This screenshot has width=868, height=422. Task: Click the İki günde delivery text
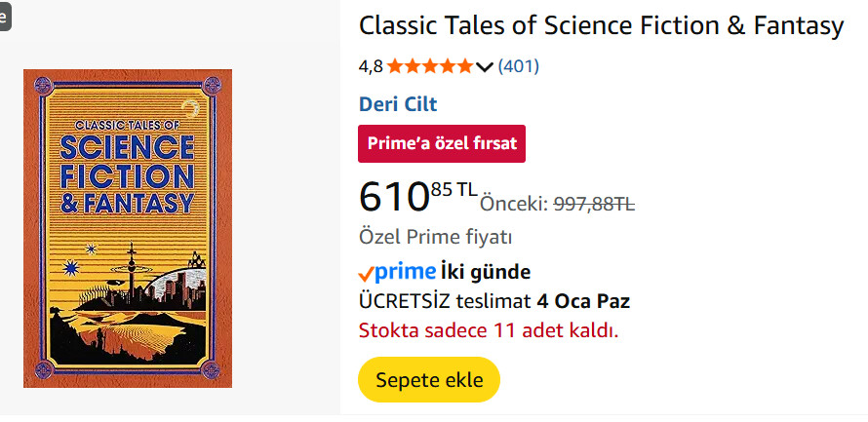(x=486, y=271)
